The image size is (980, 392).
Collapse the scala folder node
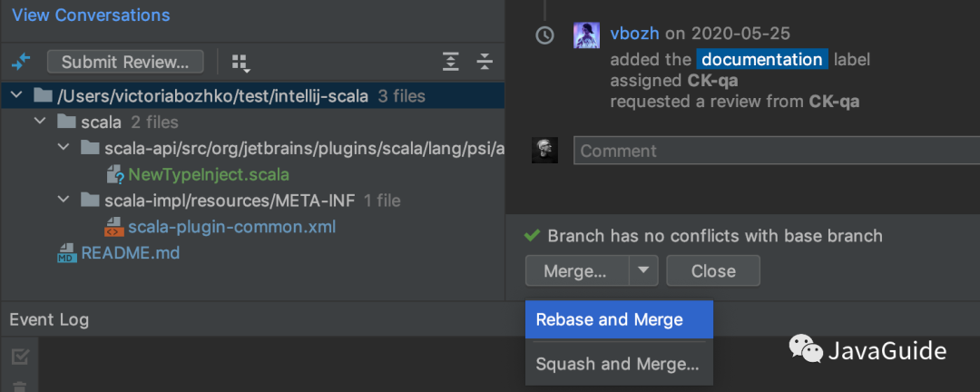tap(40, 122)
